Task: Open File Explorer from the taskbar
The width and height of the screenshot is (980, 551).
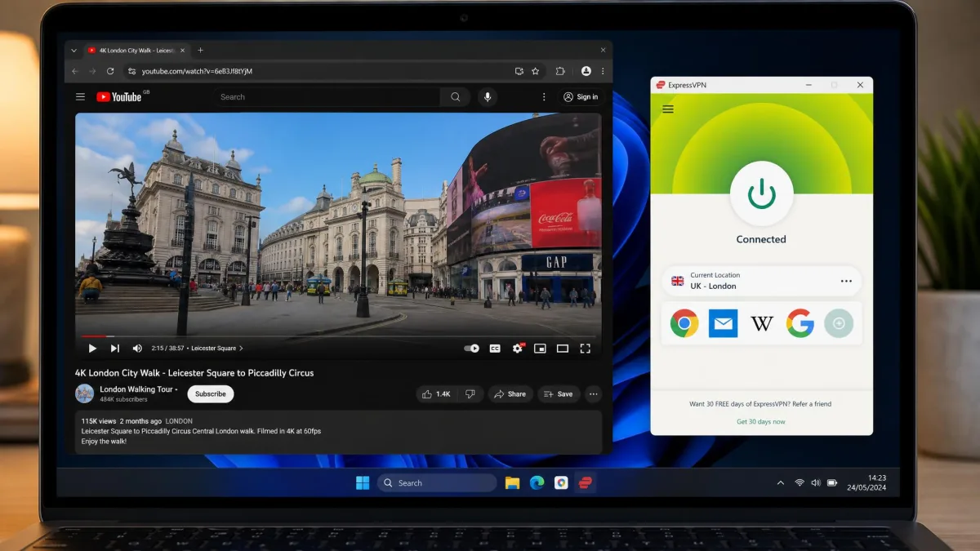Action: coord(512,483)
